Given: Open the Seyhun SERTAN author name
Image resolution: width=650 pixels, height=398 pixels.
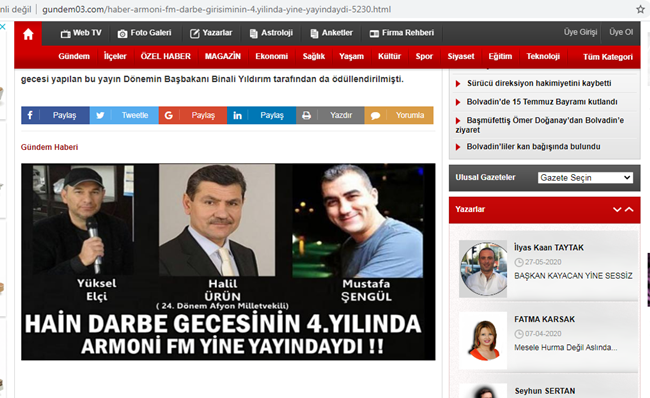Looking at the screenshot, I should 545,391.
